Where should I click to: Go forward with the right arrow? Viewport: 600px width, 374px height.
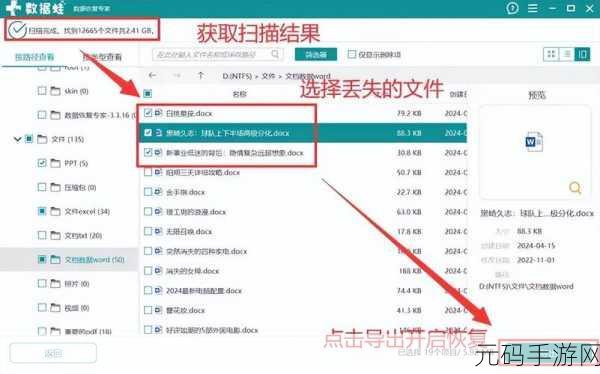point(176,75)
